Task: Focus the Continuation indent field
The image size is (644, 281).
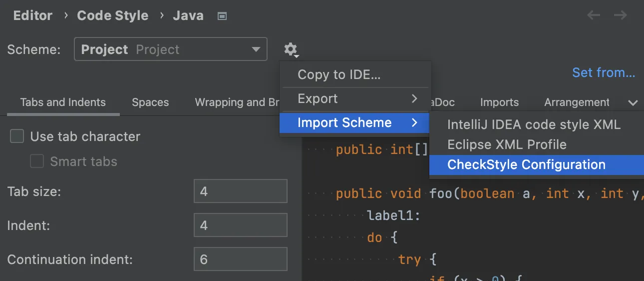Action: [240, 259]
